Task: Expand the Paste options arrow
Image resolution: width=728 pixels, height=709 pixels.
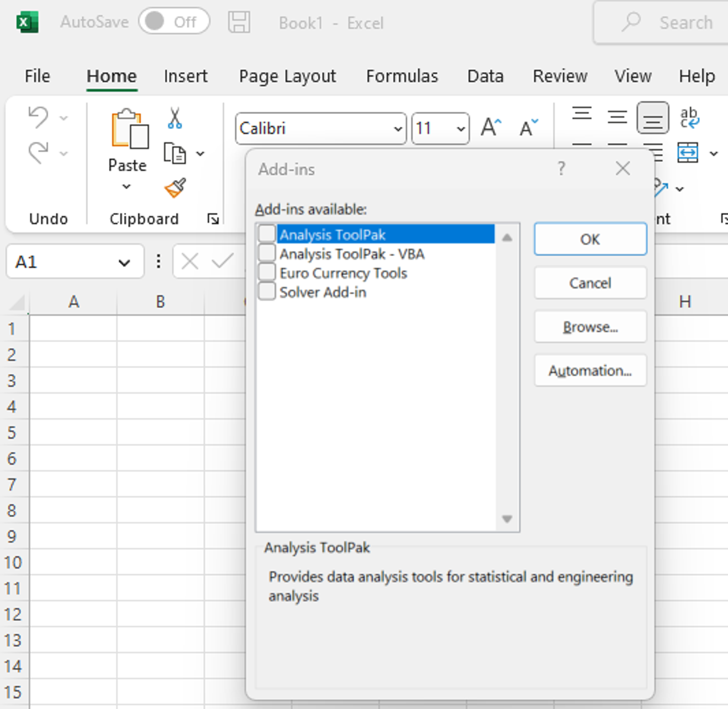Action: 127,186
